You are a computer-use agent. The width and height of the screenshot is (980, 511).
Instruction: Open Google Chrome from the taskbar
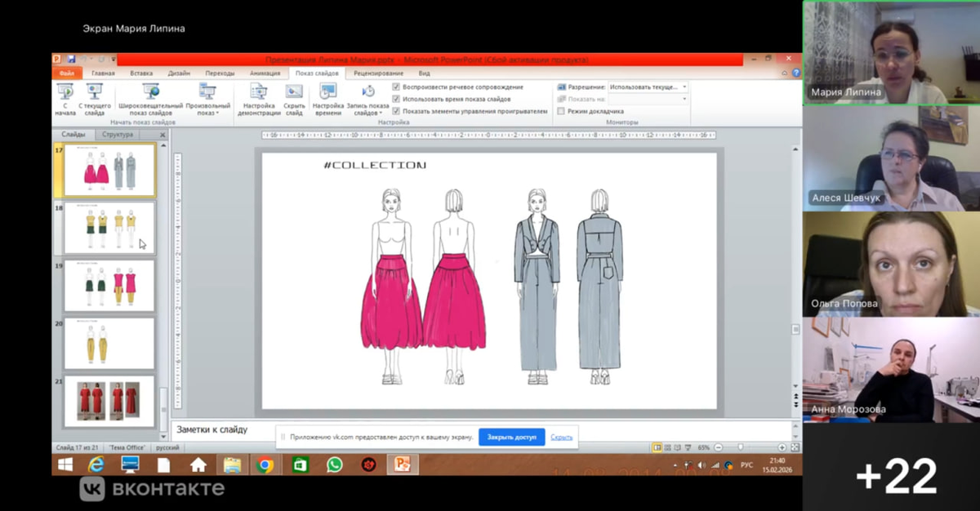[265, 464]
